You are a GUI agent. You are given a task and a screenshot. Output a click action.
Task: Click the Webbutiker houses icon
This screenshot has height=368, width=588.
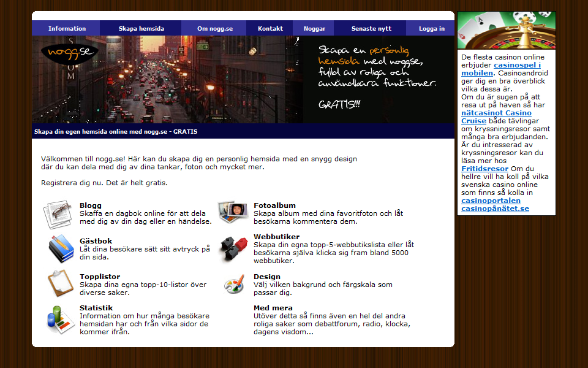(233, 247)
